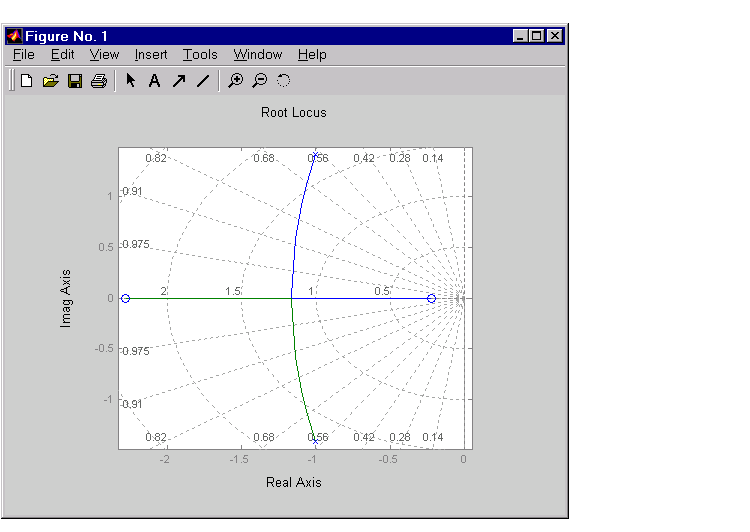Enable the Zoom Out magnifier tool
Screen dimensions: 750x532
259,81
